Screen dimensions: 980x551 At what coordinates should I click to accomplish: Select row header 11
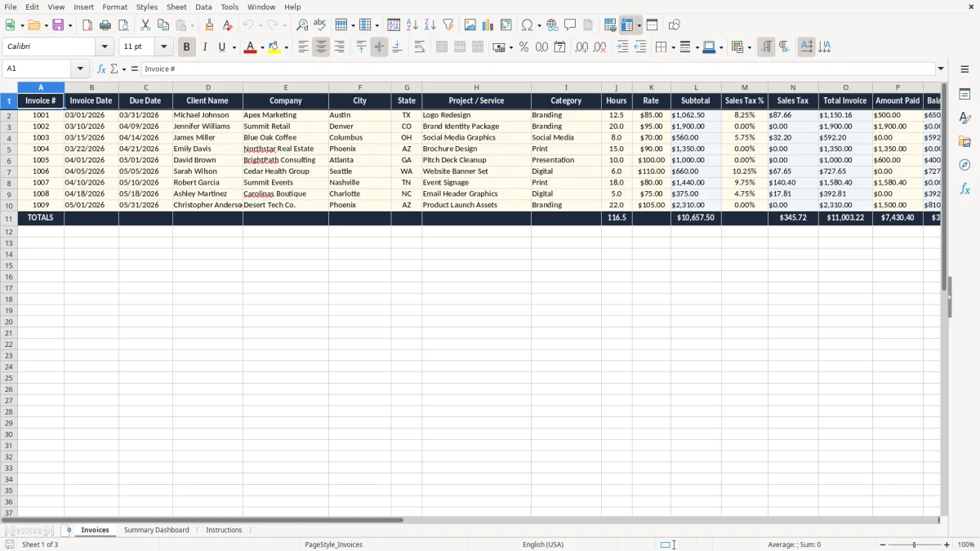tap(9, 218)
